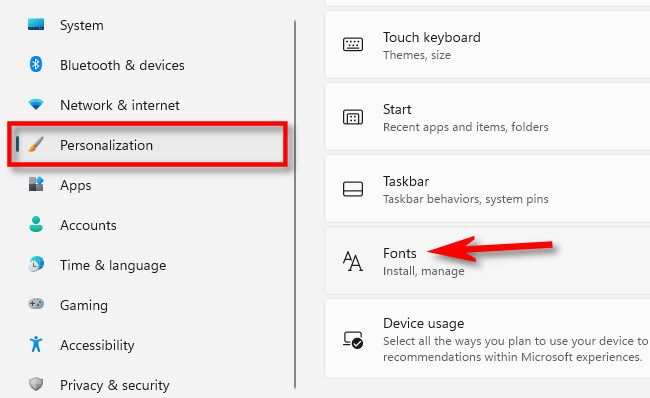Open the Device usage settings

tap(487, 339)
